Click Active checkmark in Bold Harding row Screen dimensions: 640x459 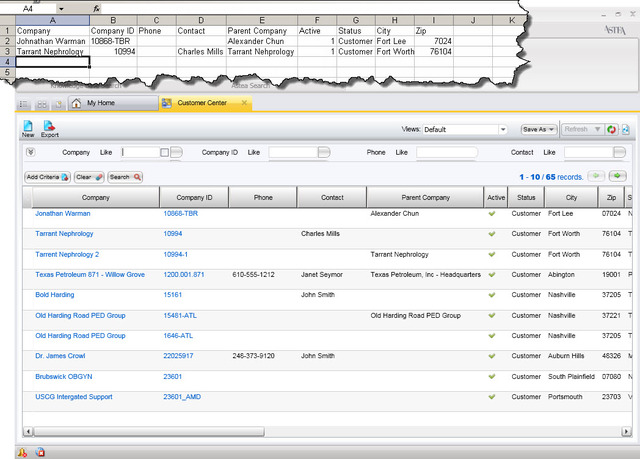[x=492, y=295]
